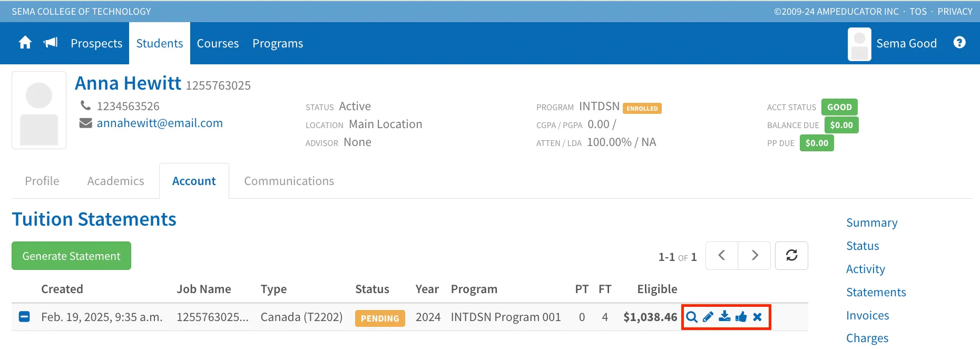Open the help question mark icon
980x349 pixels.
pyautogui.click(x=959, y=43)
